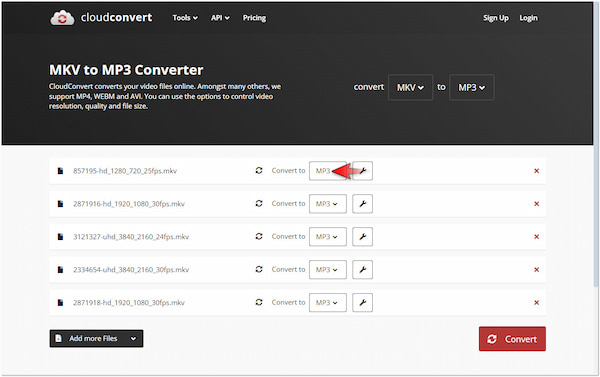This screenshot has height=377, width=600.
Task: Remove 857195-hd_1280_720_25fps.mkv with red X
Action: (536, 171)
